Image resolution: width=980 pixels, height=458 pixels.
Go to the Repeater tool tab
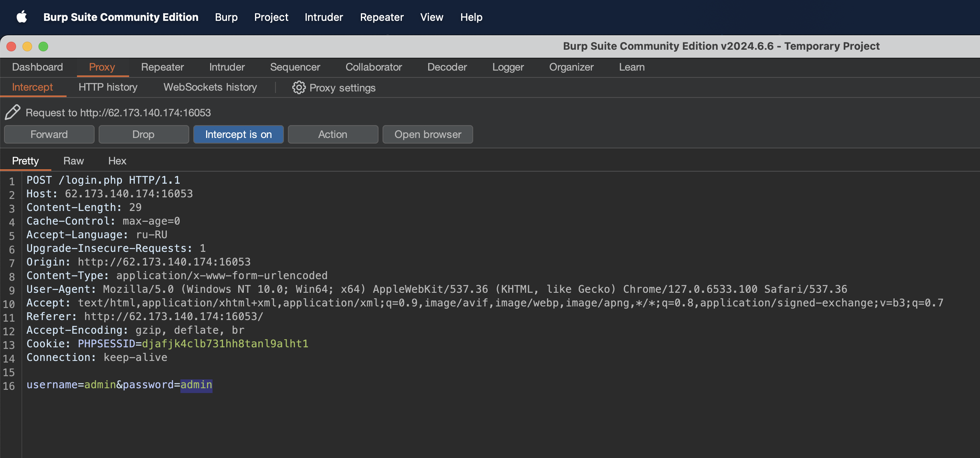tap(162, 67)
